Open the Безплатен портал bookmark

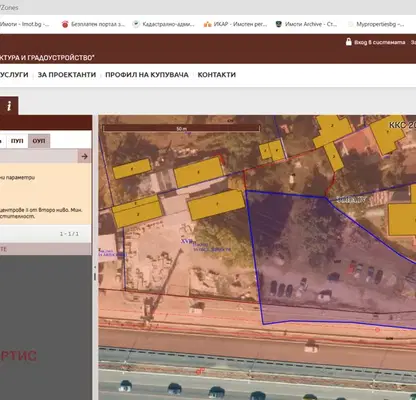93,24
